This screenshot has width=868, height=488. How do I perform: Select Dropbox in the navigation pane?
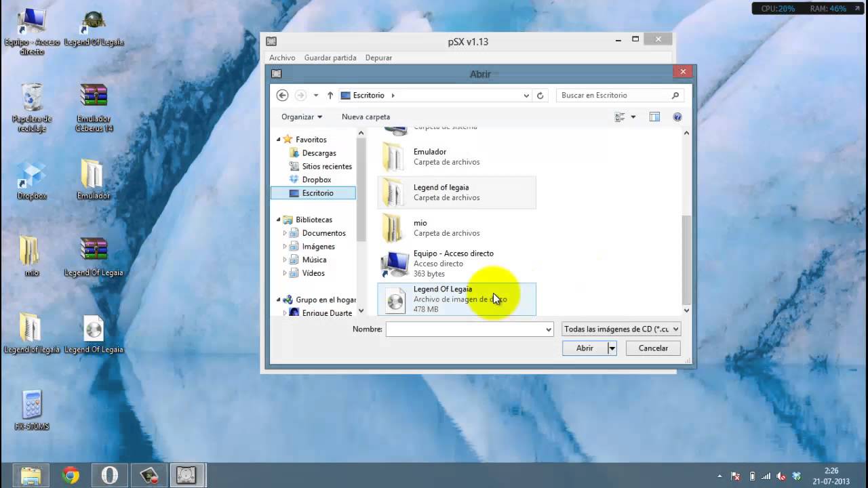(x=317, y=180)
